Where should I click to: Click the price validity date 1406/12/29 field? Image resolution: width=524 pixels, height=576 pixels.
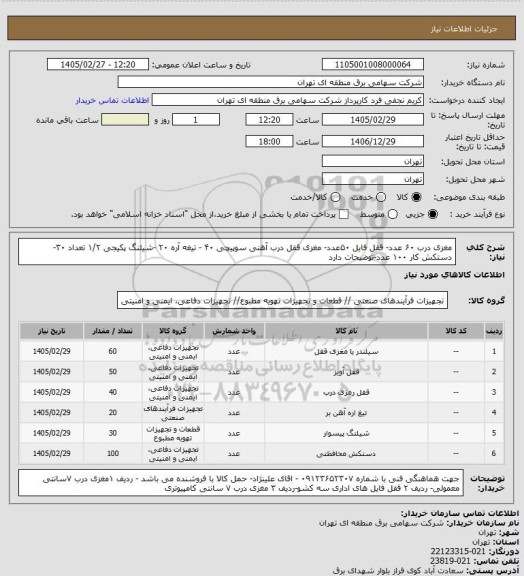(373, 141)
